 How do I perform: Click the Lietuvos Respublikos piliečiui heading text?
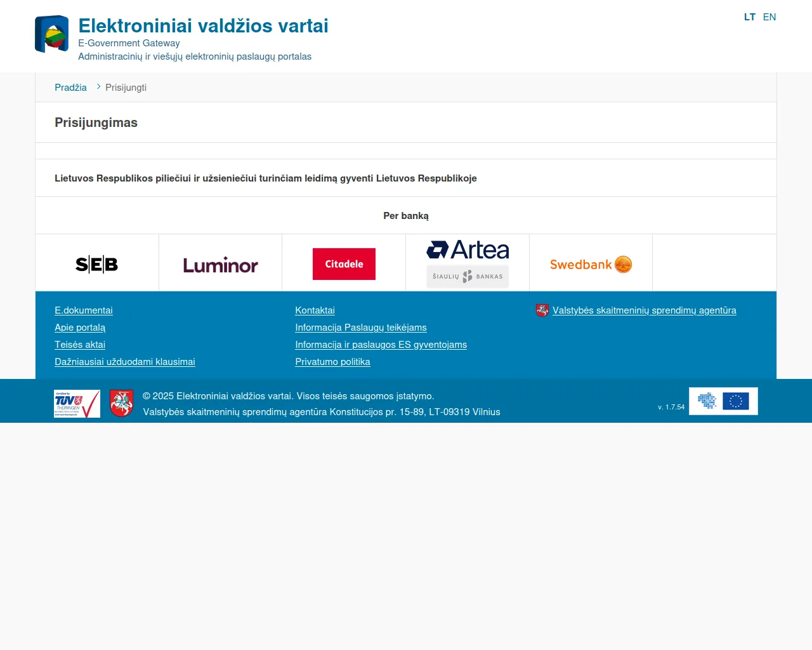coord(266,178)
